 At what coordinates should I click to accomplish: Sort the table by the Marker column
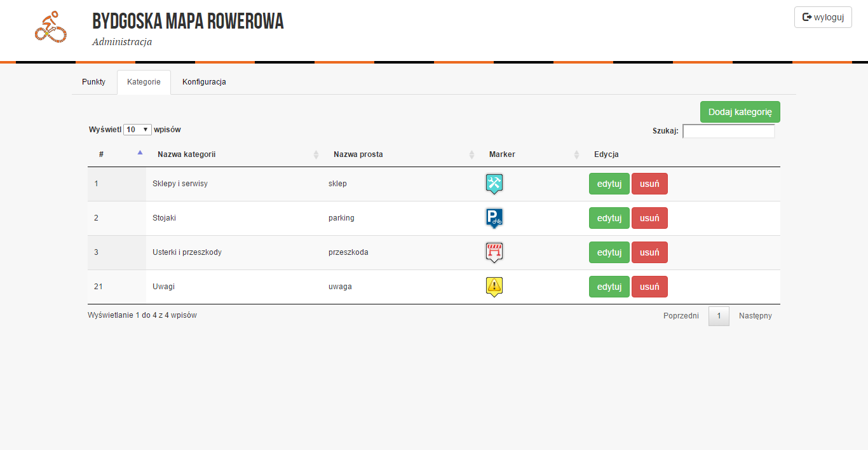[502, 154]
